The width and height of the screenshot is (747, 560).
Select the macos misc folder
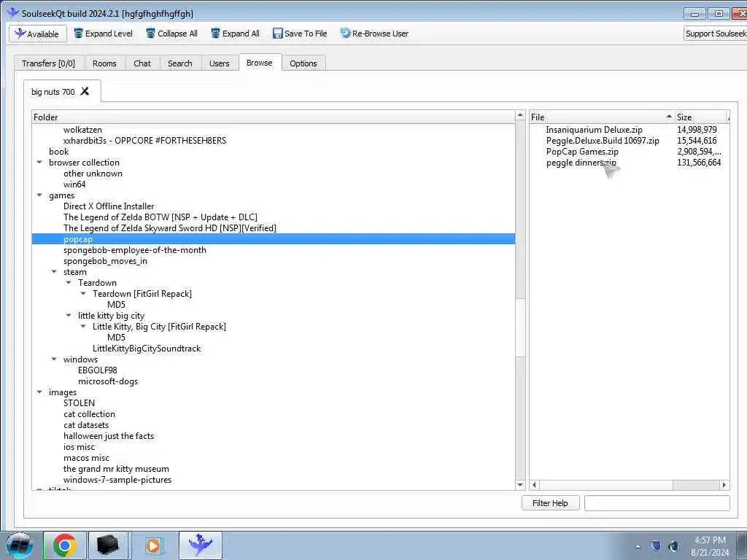pyautogui.click(x=86, y=458)
